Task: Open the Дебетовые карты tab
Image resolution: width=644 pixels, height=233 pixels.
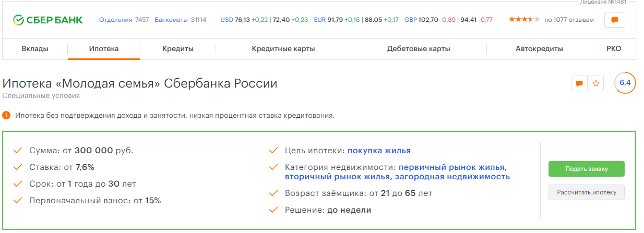Action: point(419,49)
